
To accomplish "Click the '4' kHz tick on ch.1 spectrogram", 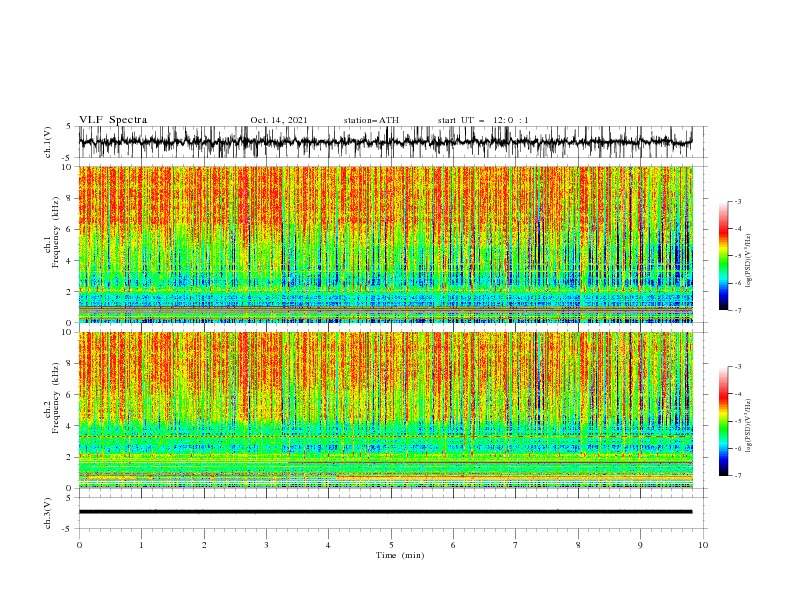I will point(69,261).
